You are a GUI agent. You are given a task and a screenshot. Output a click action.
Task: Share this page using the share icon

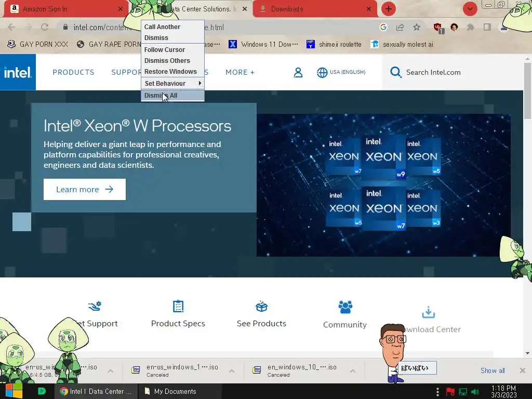pyautogui.click(x=400, y=27)
